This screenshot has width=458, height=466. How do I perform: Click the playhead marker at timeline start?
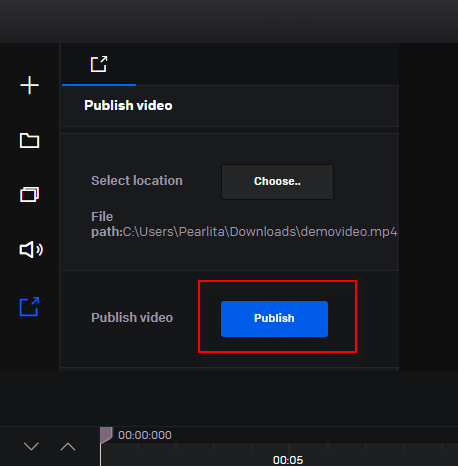tap(106, 435)
